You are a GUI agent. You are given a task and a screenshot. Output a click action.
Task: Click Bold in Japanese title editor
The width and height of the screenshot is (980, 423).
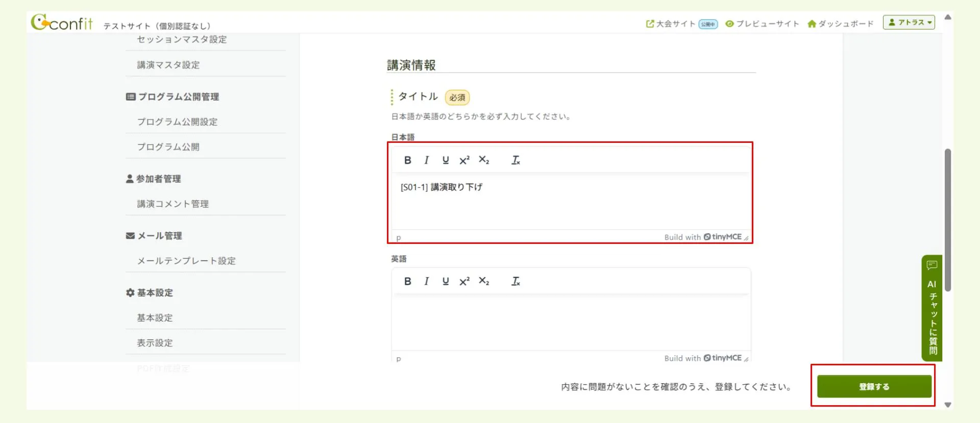pyautogui.click(x=407, y=160)
